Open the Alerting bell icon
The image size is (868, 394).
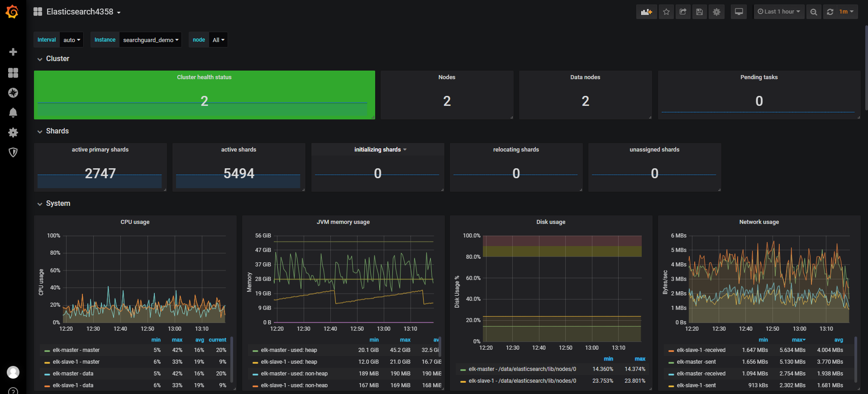(x=13, y=113)
